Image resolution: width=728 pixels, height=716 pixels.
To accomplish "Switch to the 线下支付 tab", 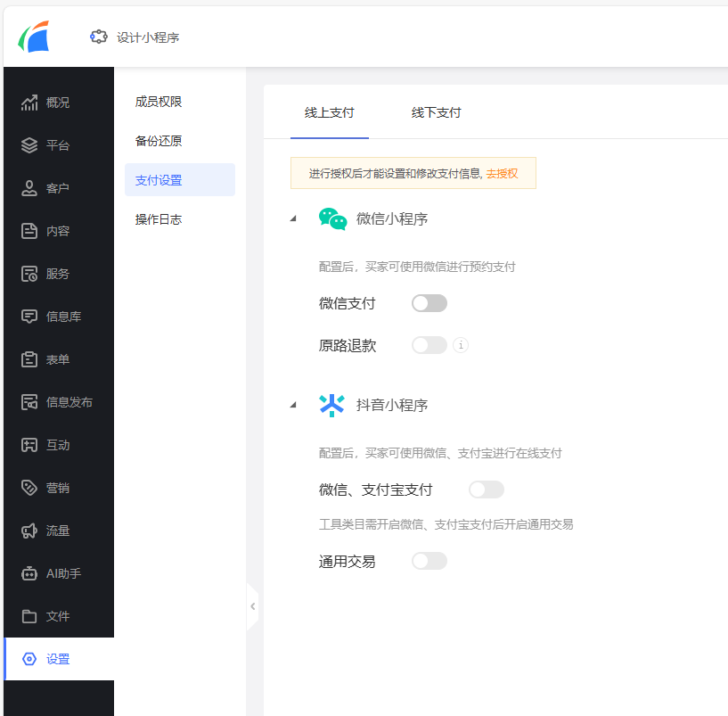I will click(x=436, y=113).
